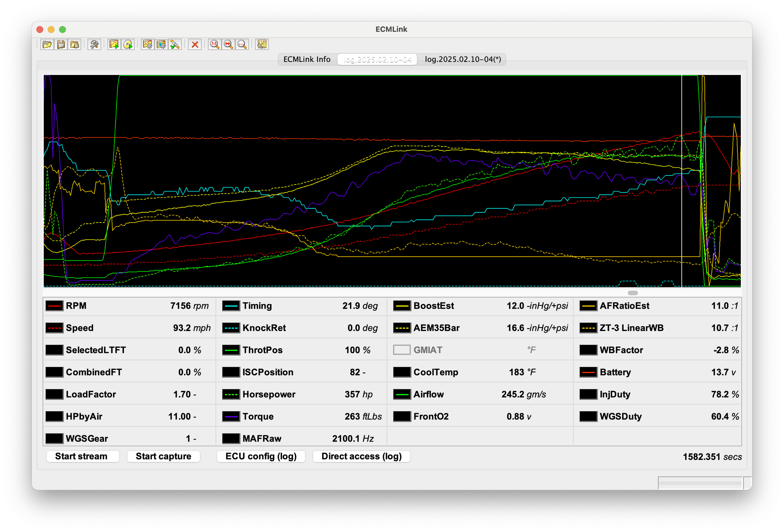Click the white vertical cursor line in graph
The height and width of the screenshot is (532, 784).
(682, 180)
